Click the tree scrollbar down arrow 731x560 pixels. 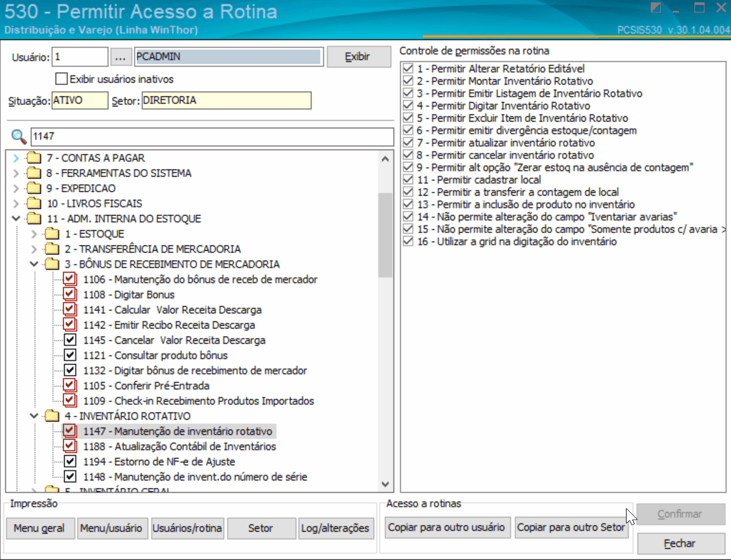click(x=385, y=484)
